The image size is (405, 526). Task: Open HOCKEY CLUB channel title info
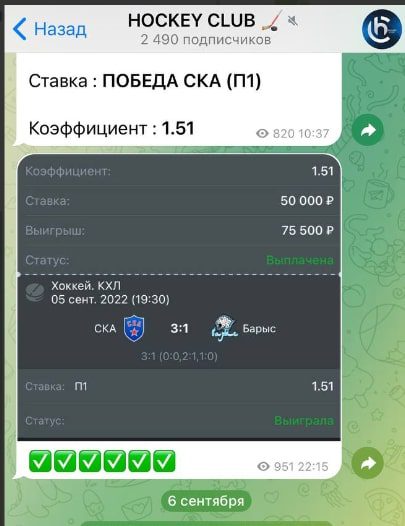[x=192, y=21]
